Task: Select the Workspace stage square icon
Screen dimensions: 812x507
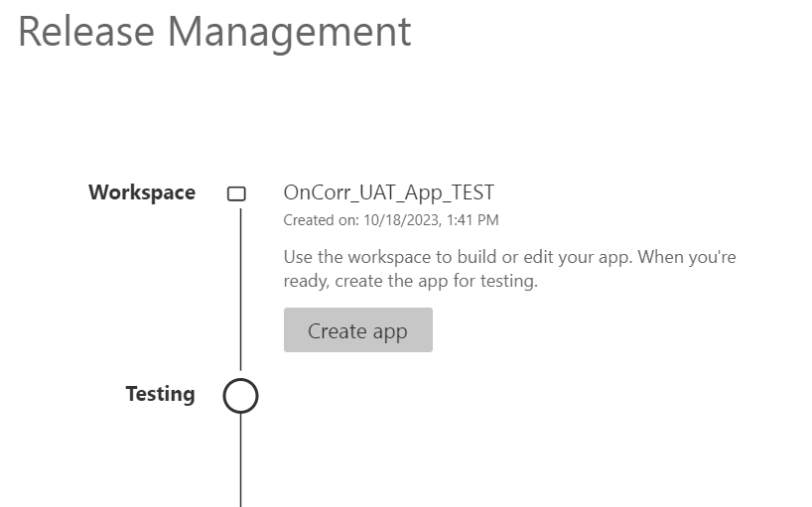Action: click(x=236, y=193)
